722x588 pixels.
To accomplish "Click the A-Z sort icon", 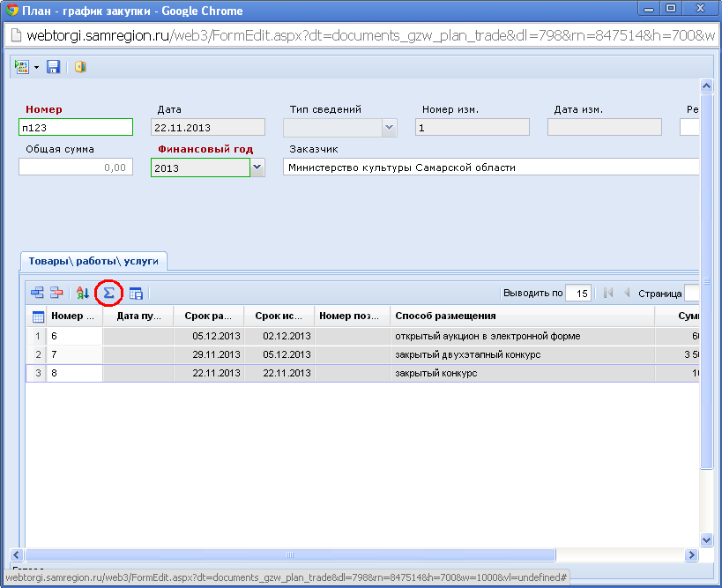I will (x=82, y=293).
